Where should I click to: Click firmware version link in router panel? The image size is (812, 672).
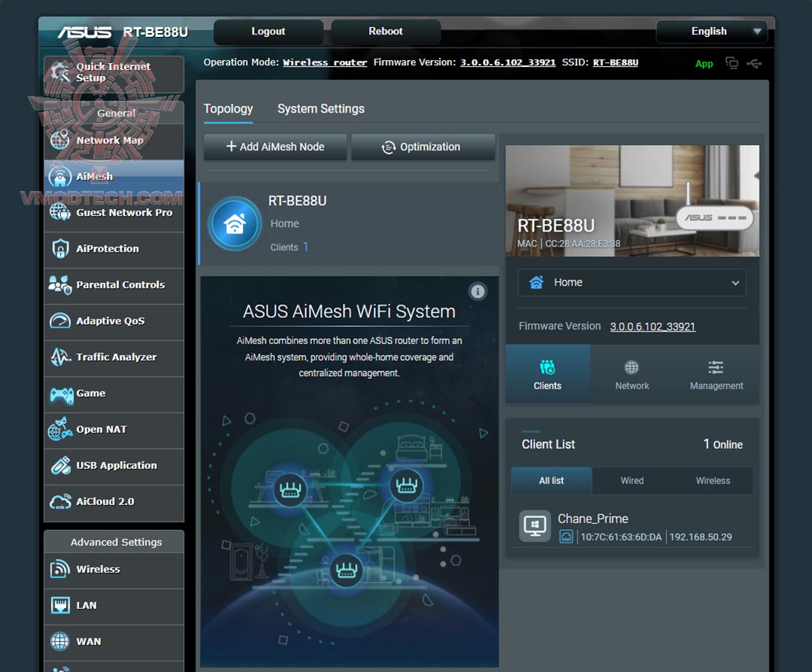point(653,327)
